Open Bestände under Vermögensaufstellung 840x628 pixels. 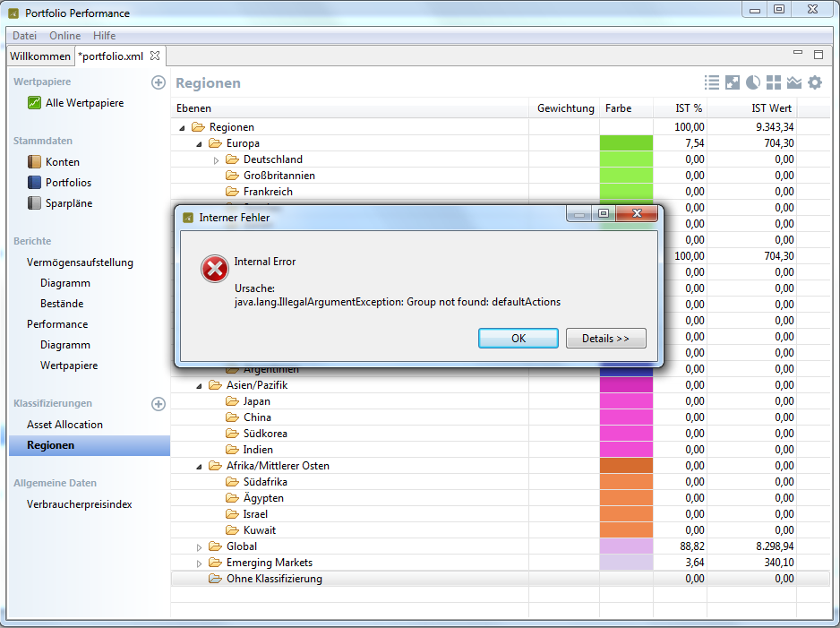coord(62,304)
